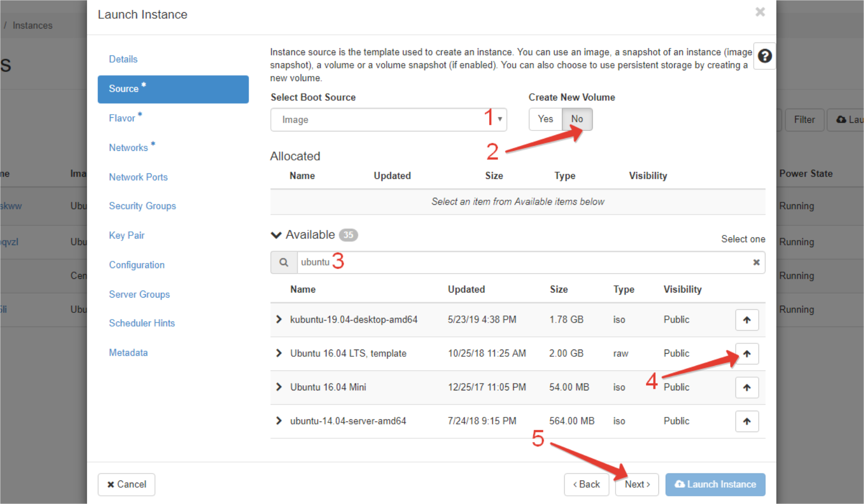Viewport: 864px width, 504px height.
Task: Open the Key Pair step
Action: click(126, 235)
